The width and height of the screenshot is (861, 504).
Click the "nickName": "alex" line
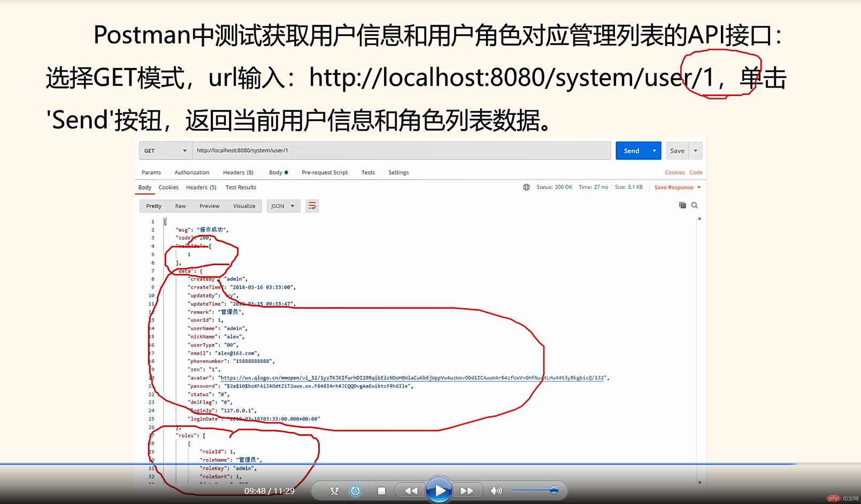click(216, 337)
